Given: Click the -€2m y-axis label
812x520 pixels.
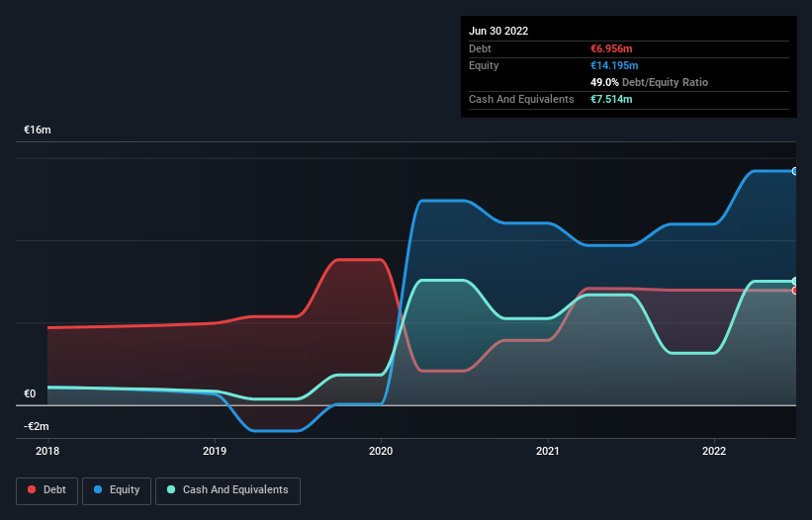Looking at the screenshot, I should coord(37,426).
